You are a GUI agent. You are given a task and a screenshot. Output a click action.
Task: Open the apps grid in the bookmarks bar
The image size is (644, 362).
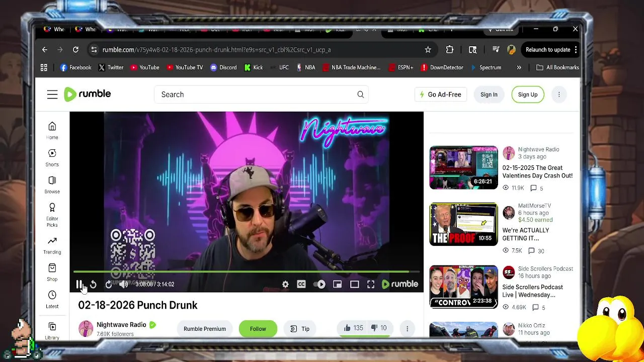coord(44,67)
